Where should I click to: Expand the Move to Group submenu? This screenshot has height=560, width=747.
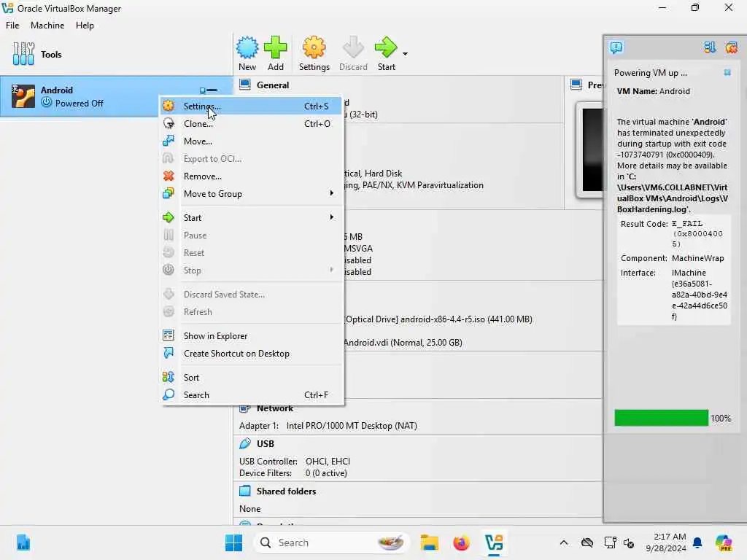click(x=252, y=194)
